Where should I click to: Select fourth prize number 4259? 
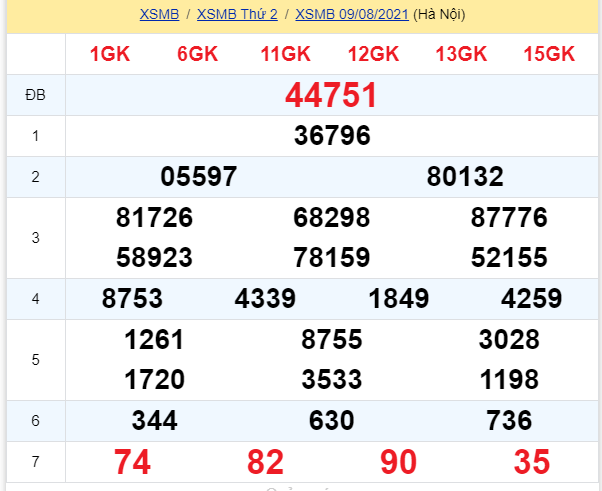point(531,299)
